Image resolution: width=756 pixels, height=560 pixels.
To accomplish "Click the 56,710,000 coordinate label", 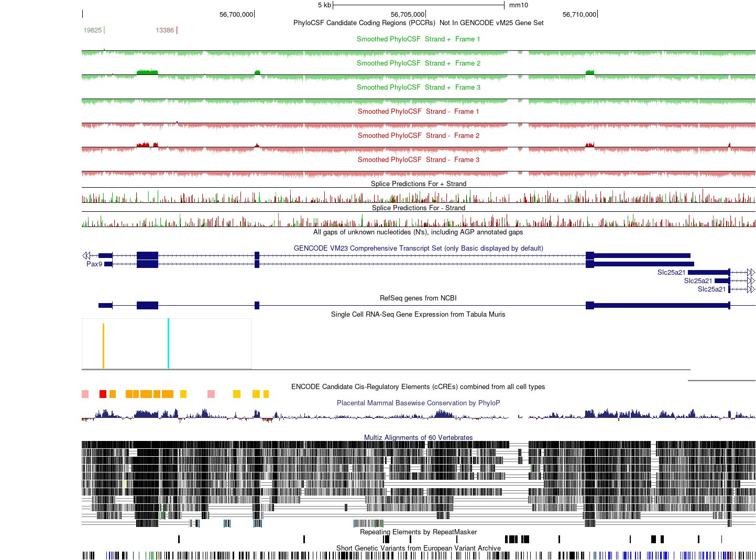I will point(579,14).
